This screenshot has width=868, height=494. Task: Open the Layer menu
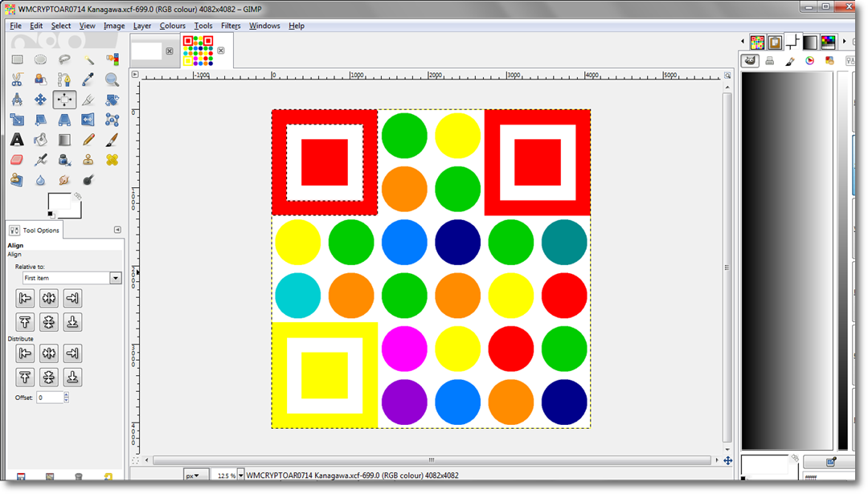142,26
